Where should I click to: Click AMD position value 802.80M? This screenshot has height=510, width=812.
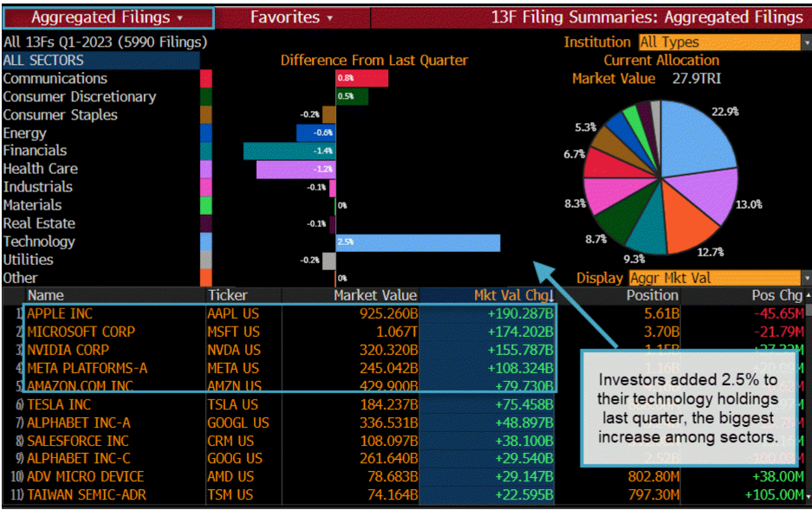point(653,476)
